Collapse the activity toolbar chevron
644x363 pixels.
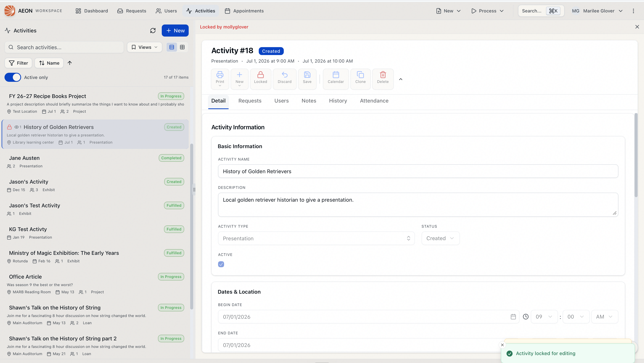pyautogui.click(x=401, y=79)
